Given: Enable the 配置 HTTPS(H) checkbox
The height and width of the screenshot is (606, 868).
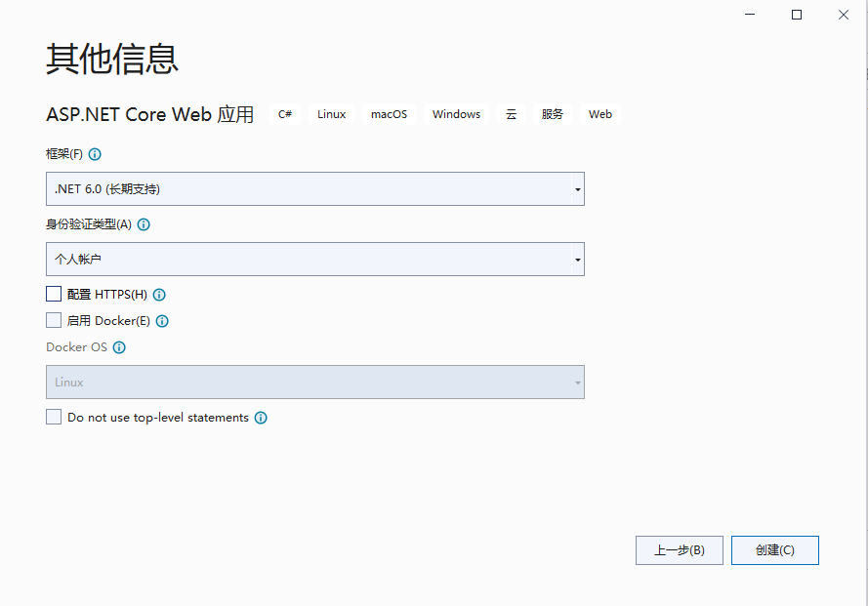Looking at the screenshot, I should (x=54, y=294).
